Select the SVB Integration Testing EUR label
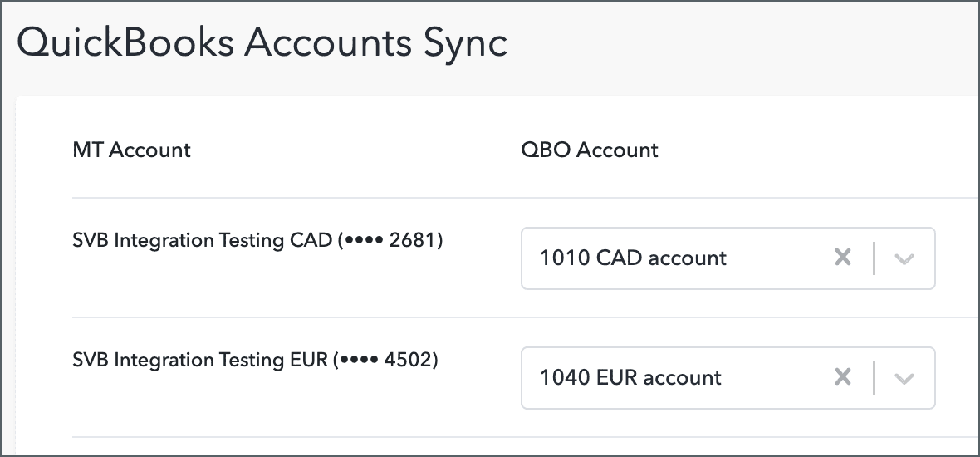This screenshot has height=457, width=980. (200, 360)
